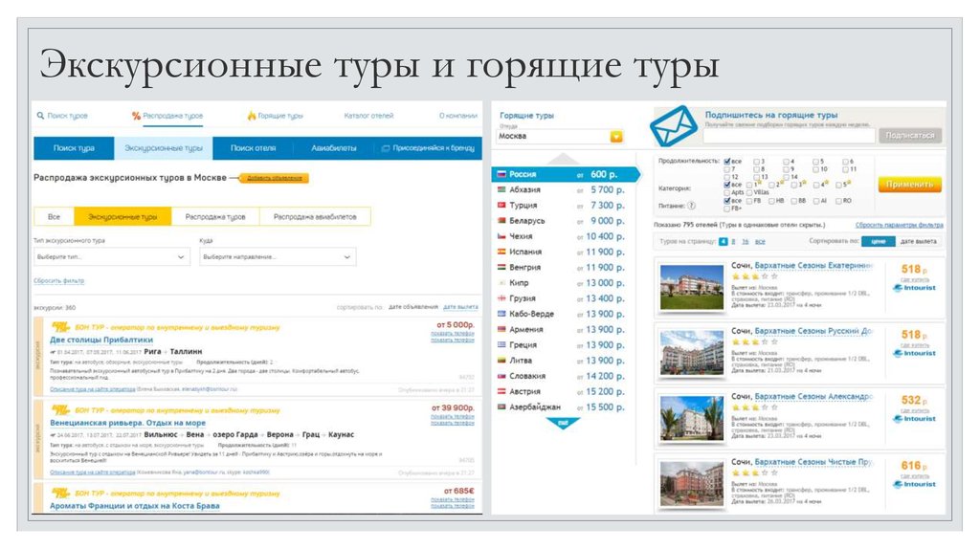Open the Две столицы Прибалтики tour link

coord(101,340)
